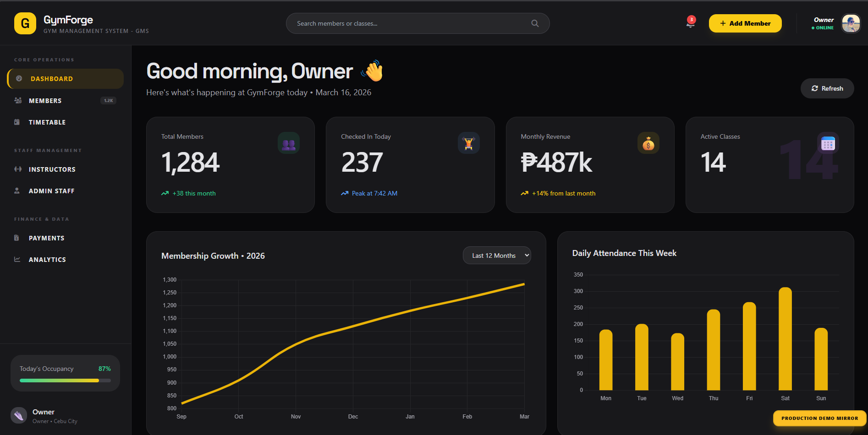Click the Members people icon in sidebar
The width and height of the screenshot is (868, 435).
[x=18, y=100]
